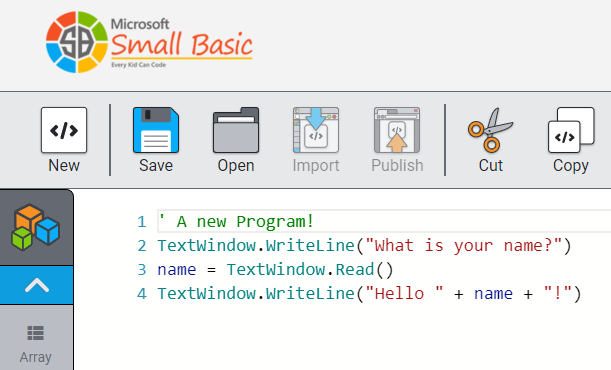Image resolution: width=611 pixels, height=370 pixels.
Task: Click the Microsoft Small Basic logo
Action: coord(149,42)
